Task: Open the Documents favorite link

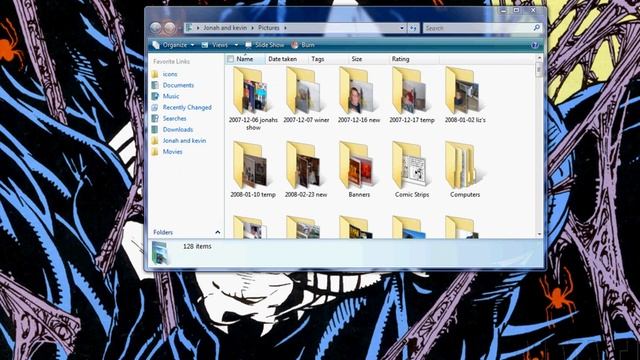Action: (178, 85)
